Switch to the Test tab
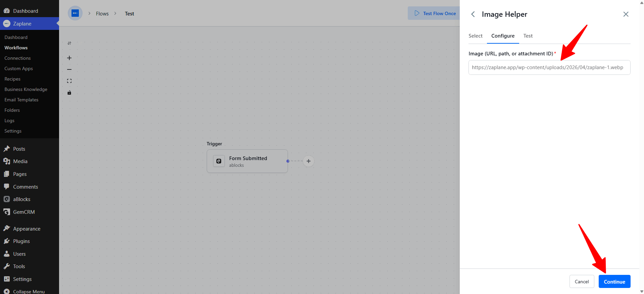The image size is (644, 294). pyautogui.click(x=528, y=36)
